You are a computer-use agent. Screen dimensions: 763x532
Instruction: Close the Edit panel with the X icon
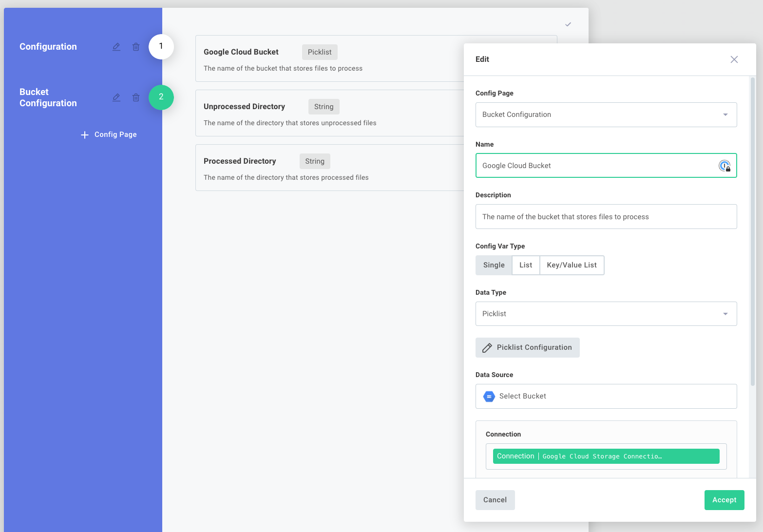pos(734,59)
